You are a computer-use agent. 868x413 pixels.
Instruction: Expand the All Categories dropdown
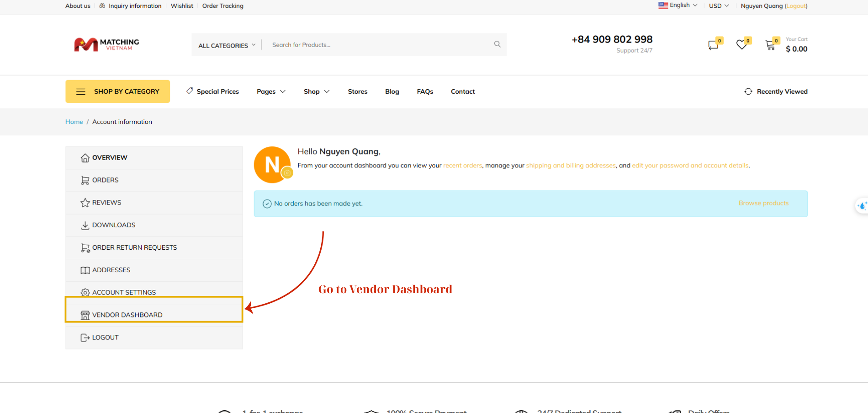coord(227,45)
